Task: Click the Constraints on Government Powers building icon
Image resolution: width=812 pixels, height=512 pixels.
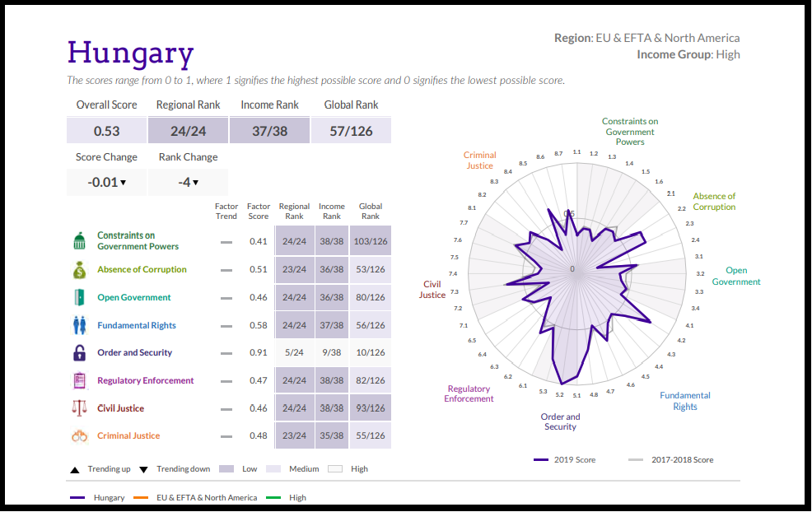Action: [x=79, y=241]
